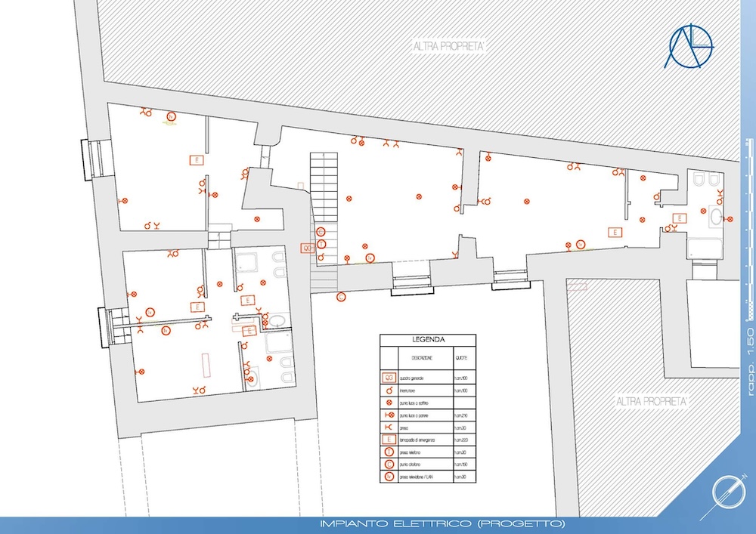Click the blue architect logo
This screenshot has width=756, height=534.
[x=687, y=47]
